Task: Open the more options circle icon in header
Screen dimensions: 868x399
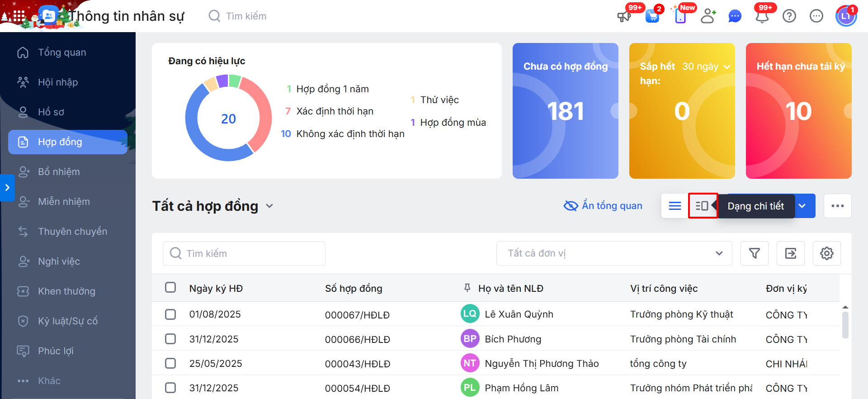Action: 816,16
